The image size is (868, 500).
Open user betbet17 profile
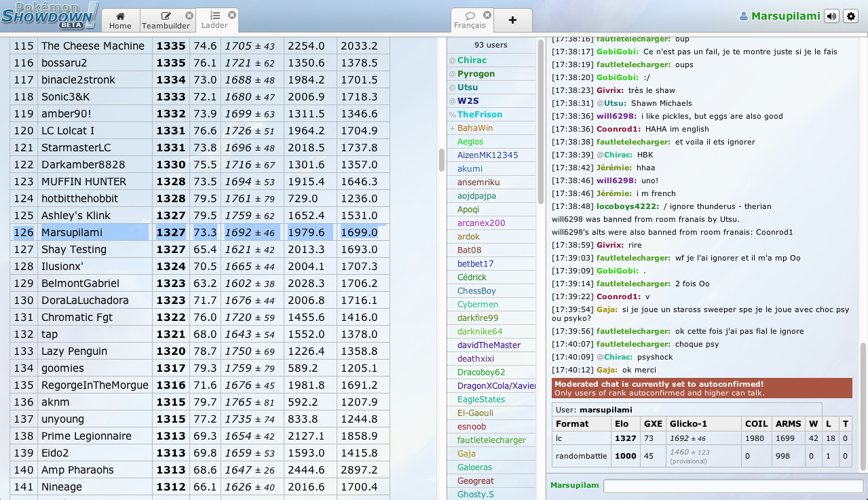coord(492,264)
